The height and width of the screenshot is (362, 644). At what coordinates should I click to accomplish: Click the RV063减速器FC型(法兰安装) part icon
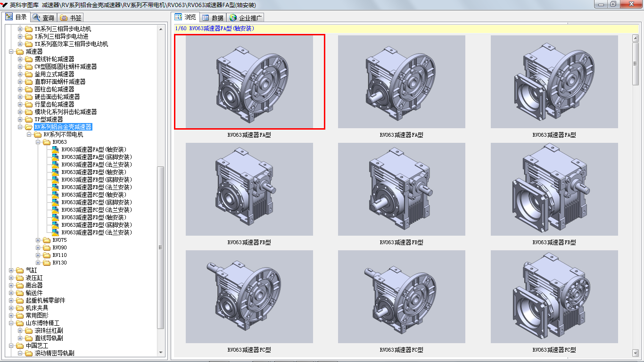point(56,210)
